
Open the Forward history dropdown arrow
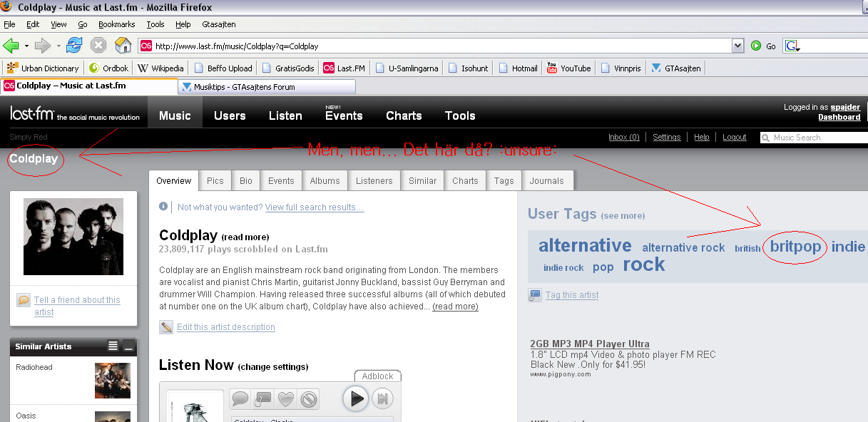coord(58,46)
